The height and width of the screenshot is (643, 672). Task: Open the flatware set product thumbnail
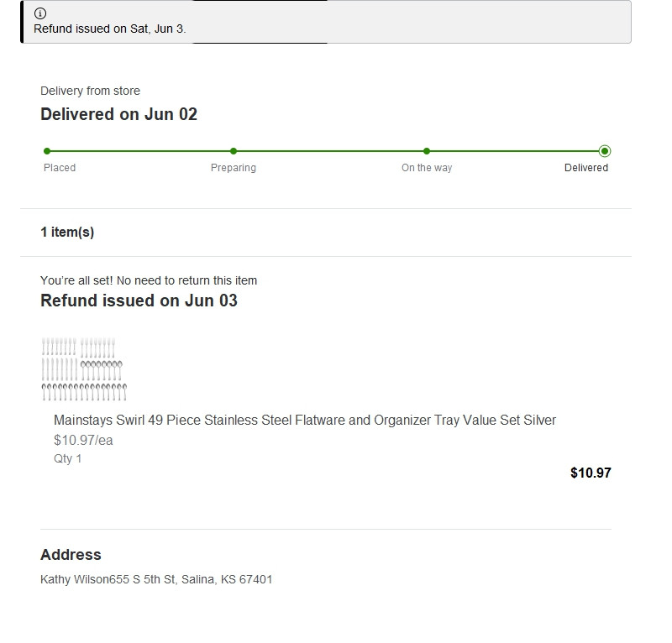click(x=83, y=369)
